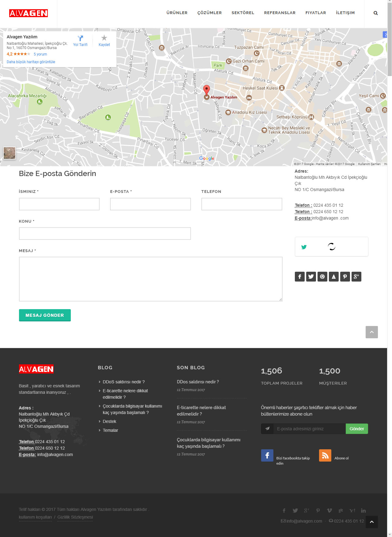Open Yol Tarifi directions icon on map
This screenshot has width=392, height=537.
pos(80,38)
